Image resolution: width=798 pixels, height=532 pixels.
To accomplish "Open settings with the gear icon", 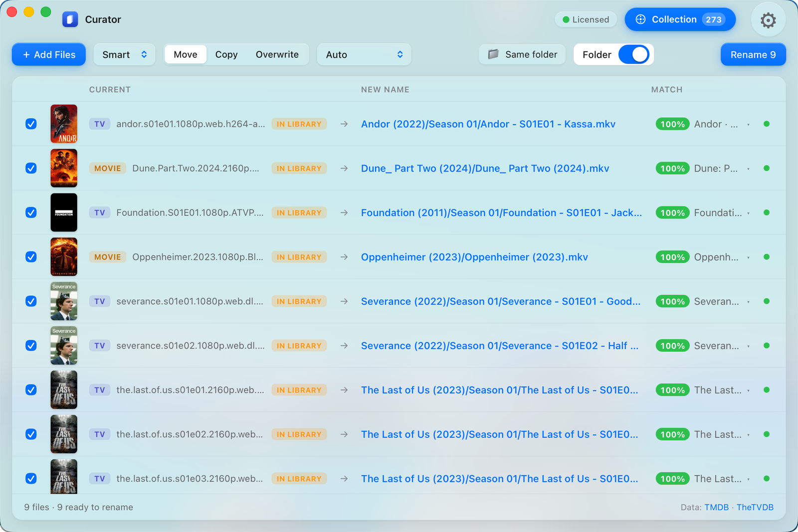I will pyautogui.click(x=768, y=20).
